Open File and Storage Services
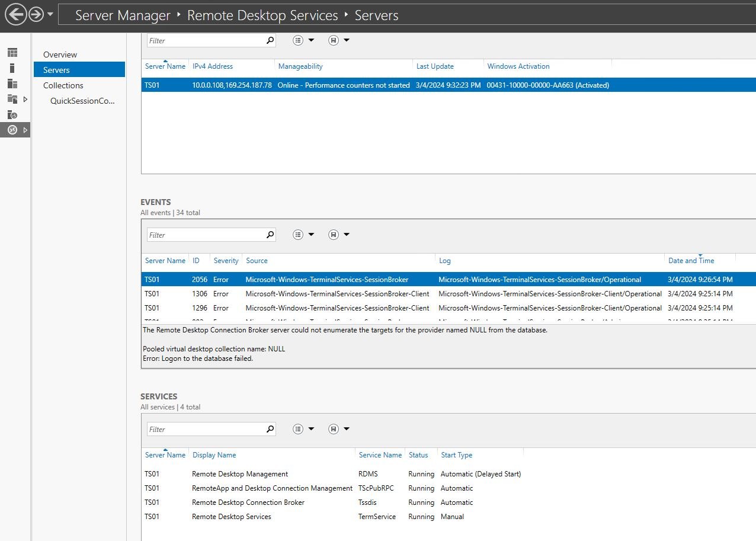Screen dimensions: 756x541 pos(12,99)
